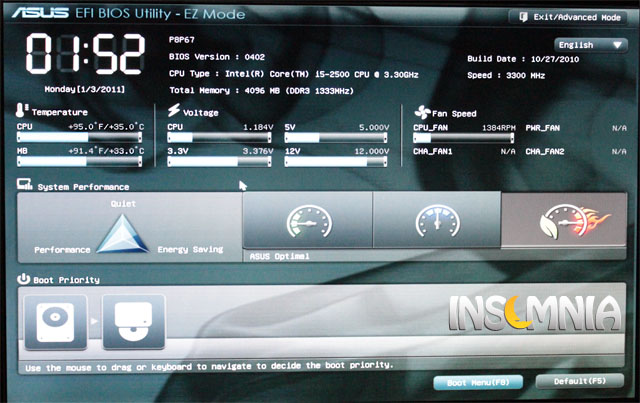
Task: Click the 3.376V value
Action: click(258, 151)
